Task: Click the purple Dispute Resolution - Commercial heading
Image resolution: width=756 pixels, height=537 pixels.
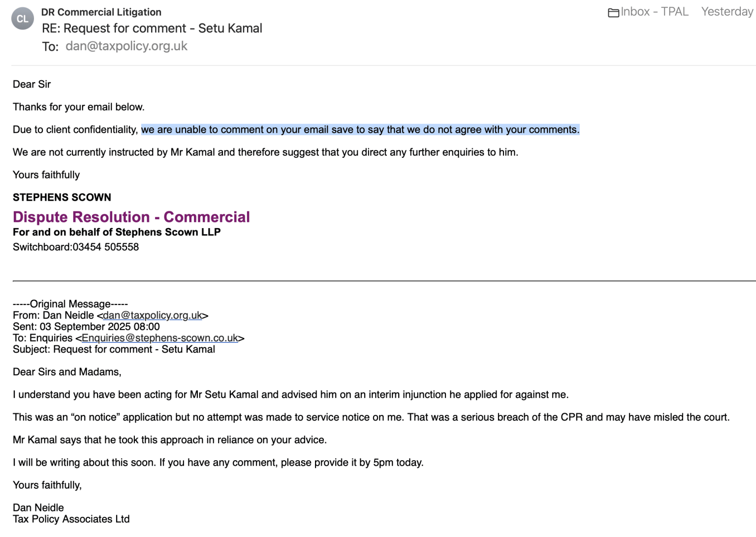Action: click(x=131, y=217)
